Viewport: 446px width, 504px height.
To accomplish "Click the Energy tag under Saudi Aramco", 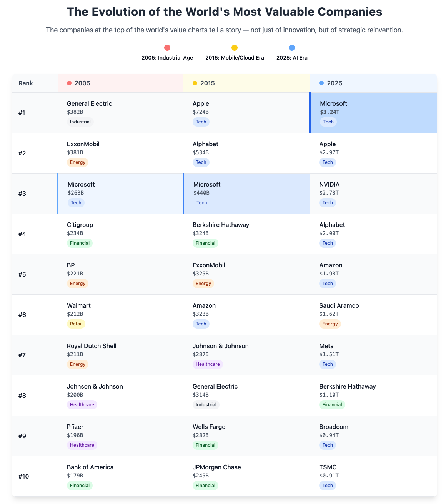I will click(330, 324).
